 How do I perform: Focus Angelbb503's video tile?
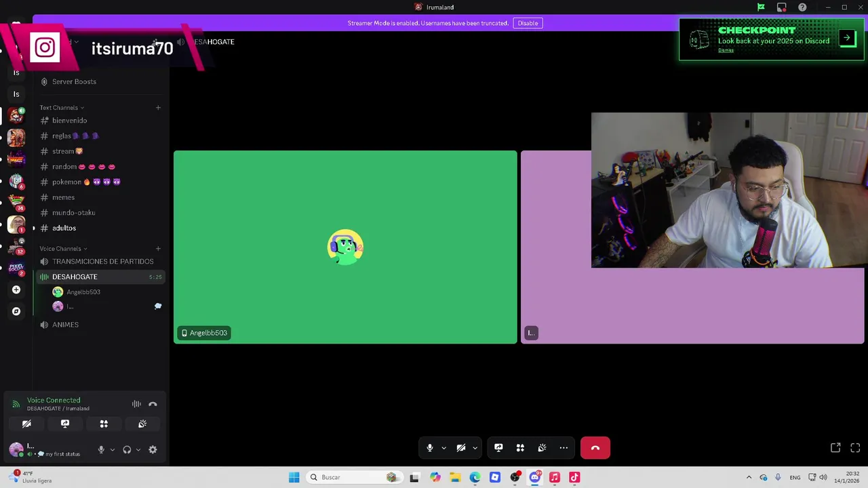click(x=345, y=247)
